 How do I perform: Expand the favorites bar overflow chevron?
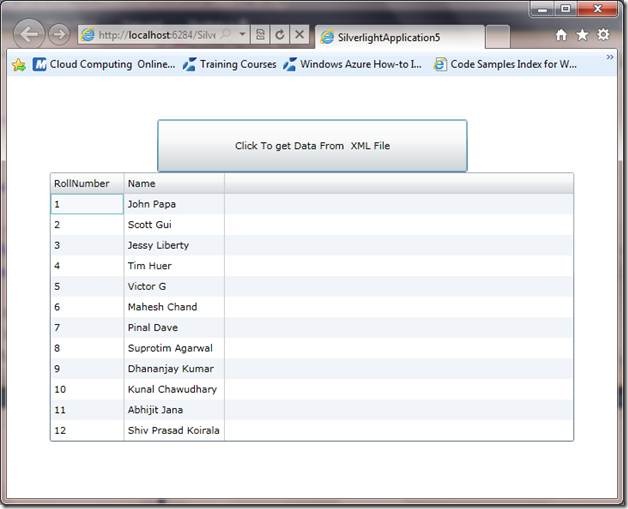[610, 58]
